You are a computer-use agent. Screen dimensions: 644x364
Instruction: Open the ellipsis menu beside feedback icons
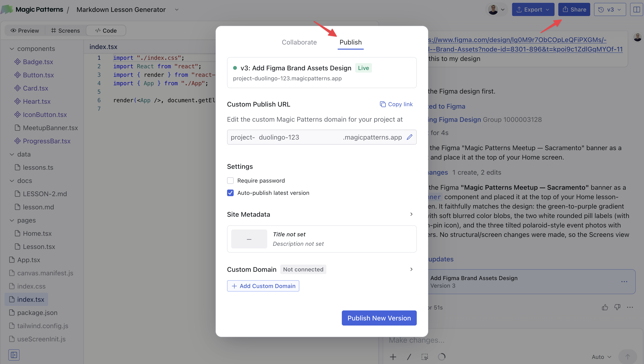(x=630, y=307)
